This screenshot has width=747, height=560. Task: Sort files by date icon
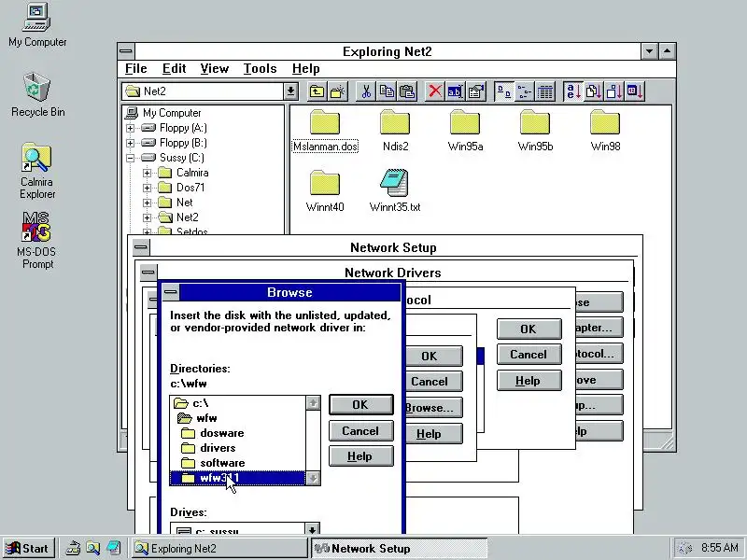click(x=635, y=91)
